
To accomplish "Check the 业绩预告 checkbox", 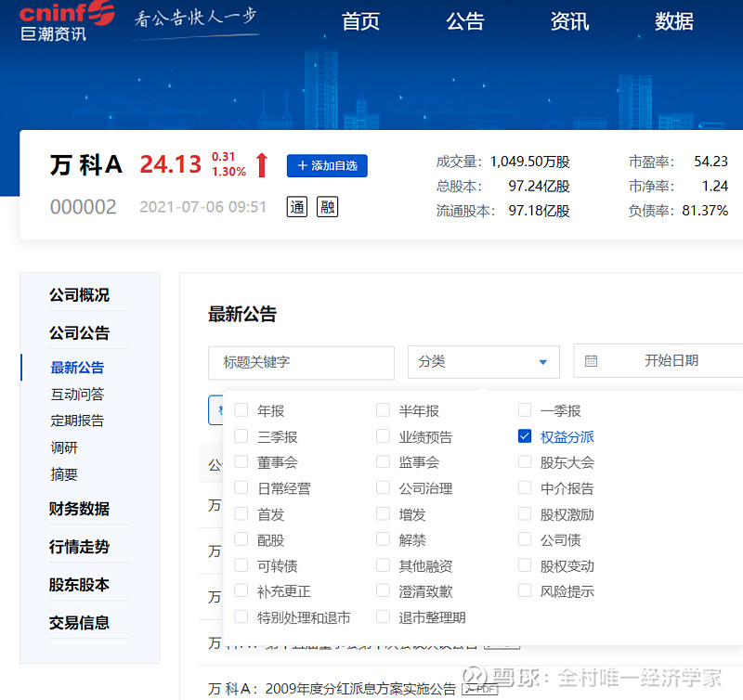I will [x=383, y=435].
